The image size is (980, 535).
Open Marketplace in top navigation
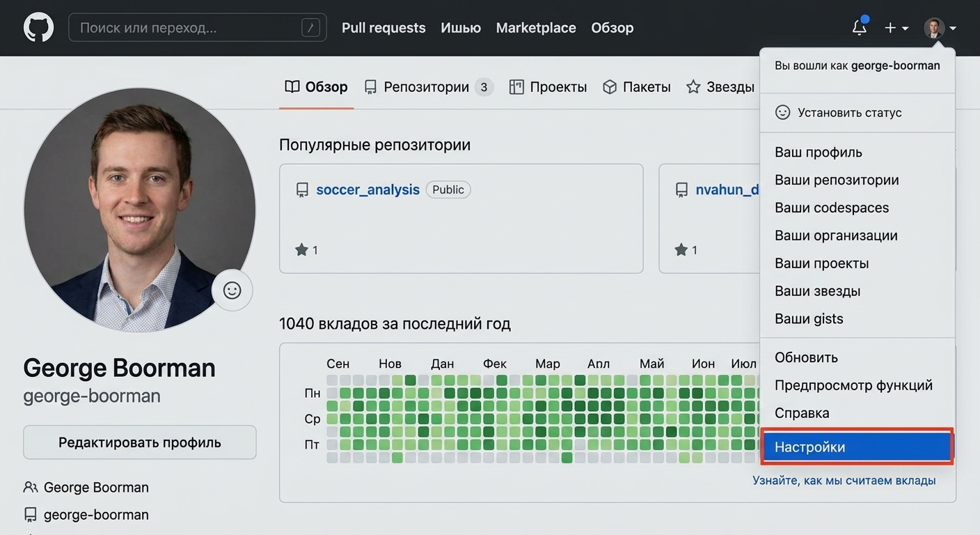pos(536,28)
